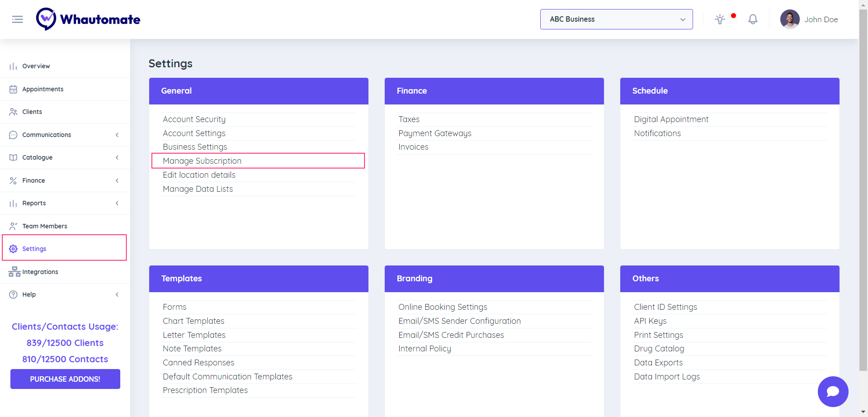868x417 pixels.
Task: Open notifications bell icon
Action: tap(753, 19)
